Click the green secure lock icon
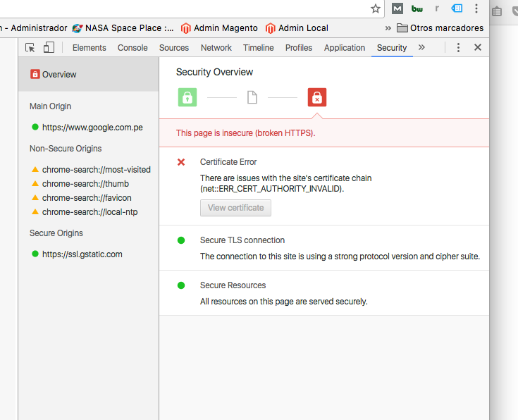This screenshot has height=420, width=518. click(x=187, y=97)
